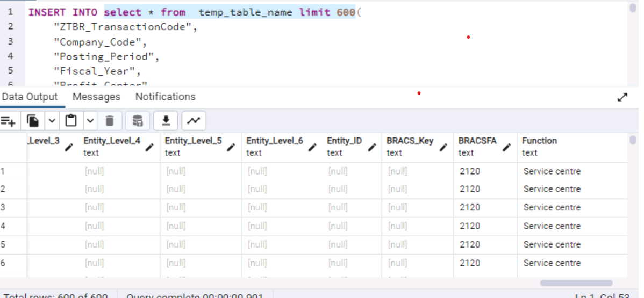This screenshot has height=298, width=644.
Task: Copy selected rows with the copy icon
Action: click(x=33, y=121)
